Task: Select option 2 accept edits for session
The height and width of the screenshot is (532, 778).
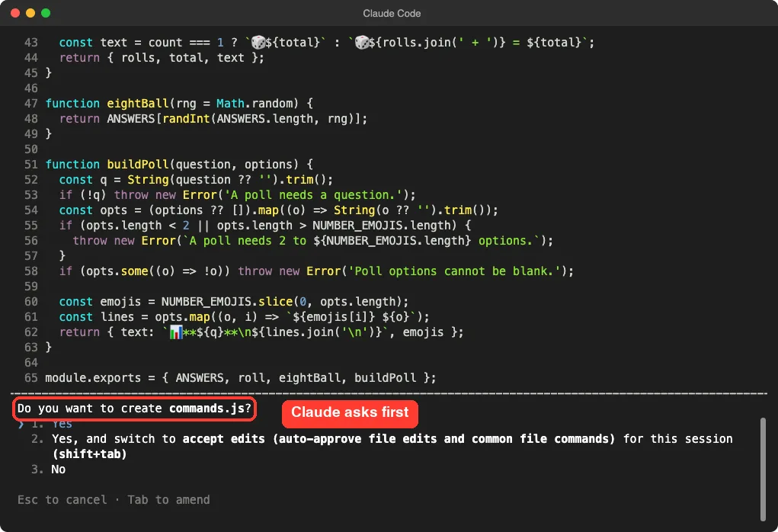Action: (x=382, y=446)
